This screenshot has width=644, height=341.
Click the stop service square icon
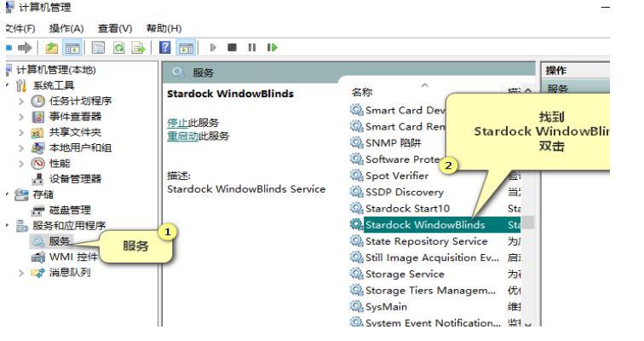232,48
